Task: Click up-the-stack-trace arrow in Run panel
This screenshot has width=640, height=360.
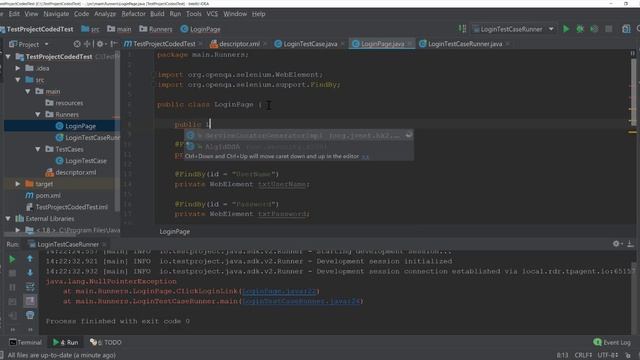Action: pos(30,258)
